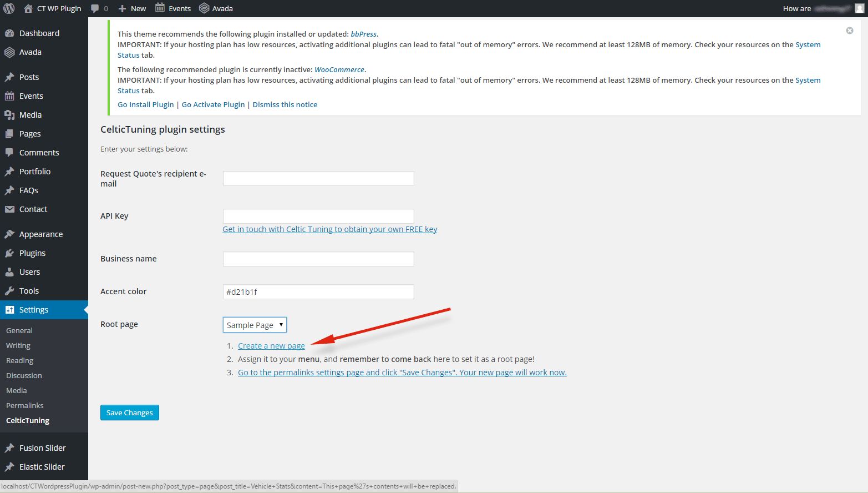
Task: Dismiss the notice with the X icon
Action: (849, 31)
